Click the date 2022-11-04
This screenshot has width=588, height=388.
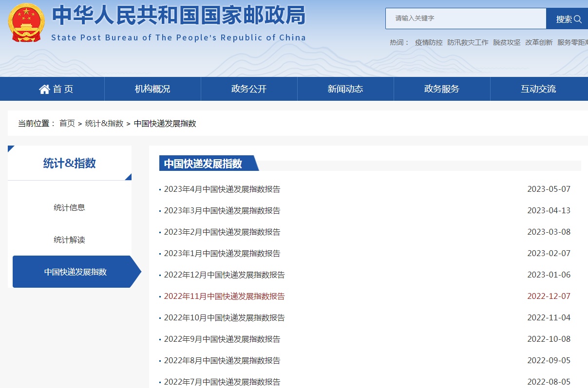(549, 318)
